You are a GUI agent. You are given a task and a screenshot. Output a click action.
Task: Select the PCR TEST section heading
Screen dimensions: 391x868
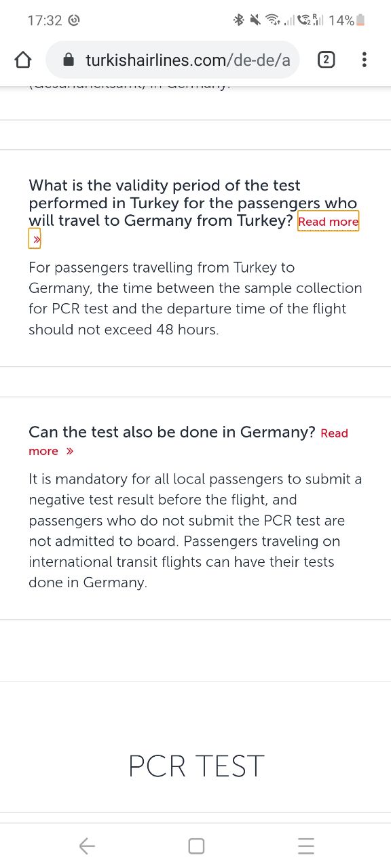point(196,766)
